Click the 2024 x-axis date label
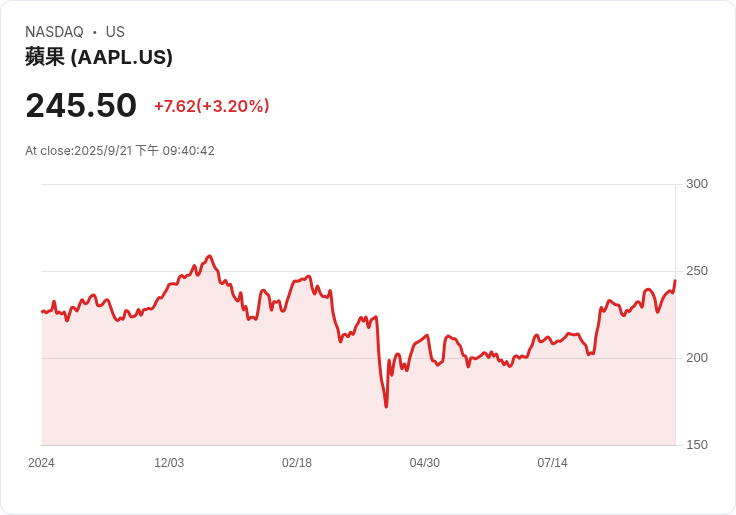 pyautogui.click(x=42, y=463)
